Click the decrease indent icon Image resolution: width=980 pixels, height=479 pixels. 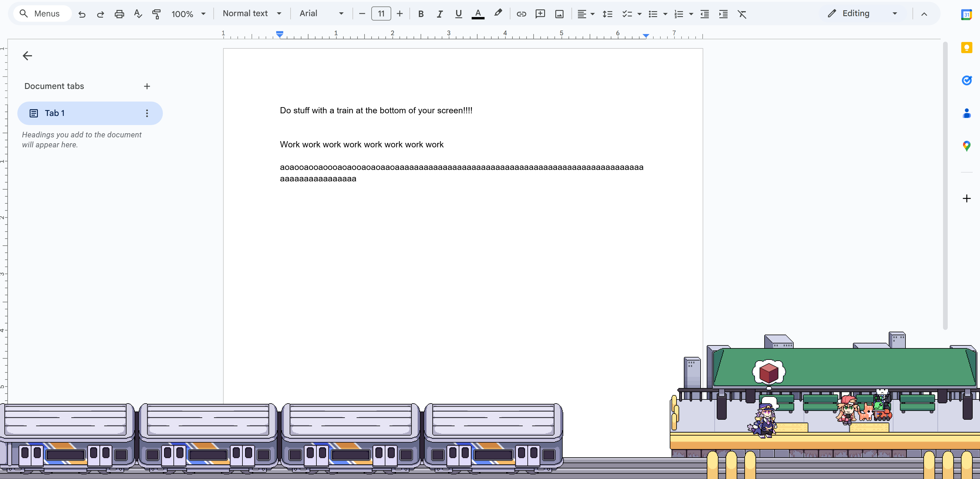pos(705,14)
